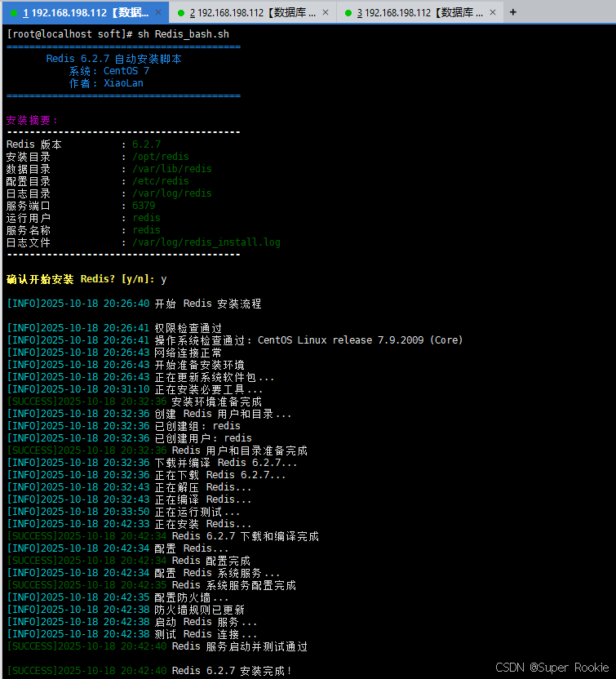
Task: Click success line 'Redis 6.2.7 下载和编译完成'
Action: pyautogui.click(x=245, y=536)
